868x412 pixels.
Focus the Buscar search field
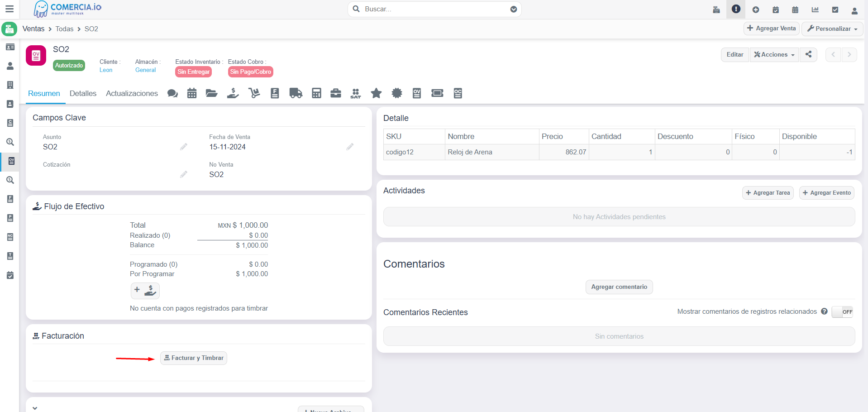coord(434,9)
